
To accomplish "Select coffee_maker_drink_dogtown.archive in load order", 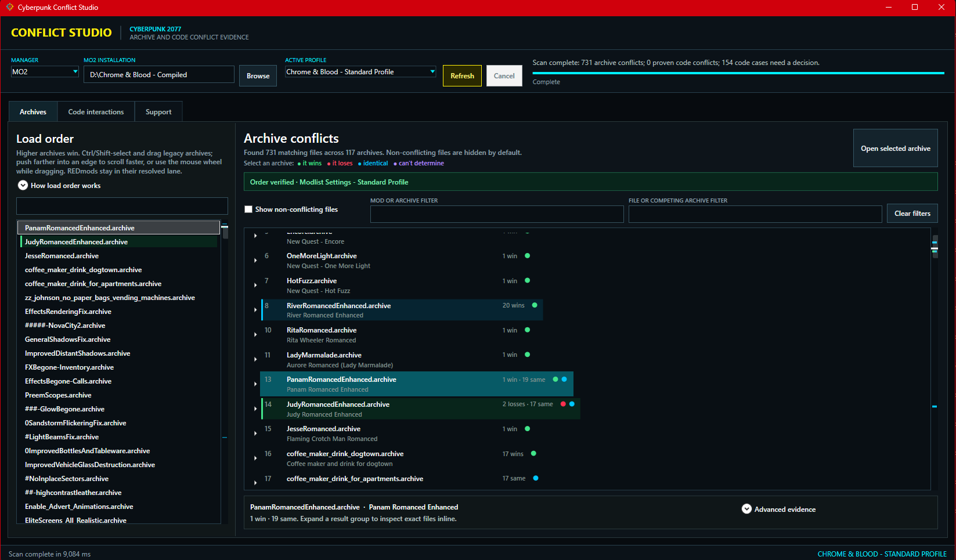I will (119, 269).
